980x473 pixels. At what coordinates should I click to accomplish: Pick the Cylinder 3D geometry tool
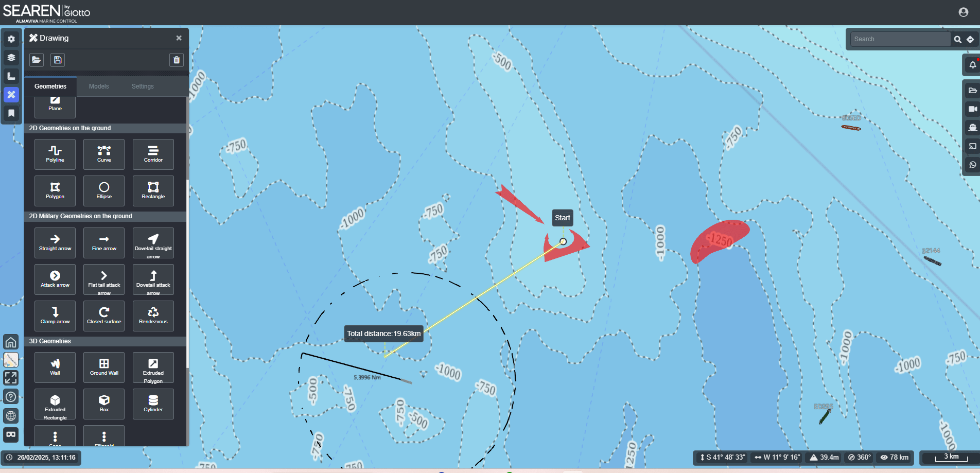[x=153, y=404]
